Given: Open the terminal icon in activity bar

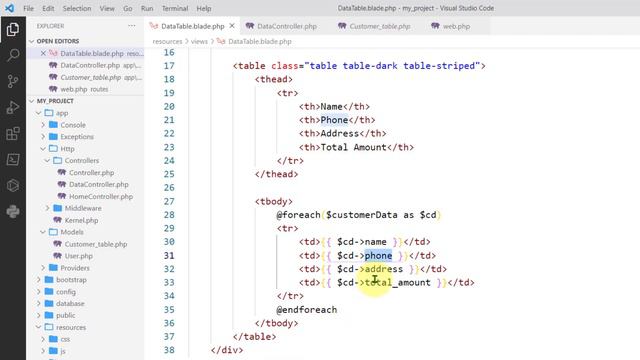Looking at the screenshot, I should 13,160.
